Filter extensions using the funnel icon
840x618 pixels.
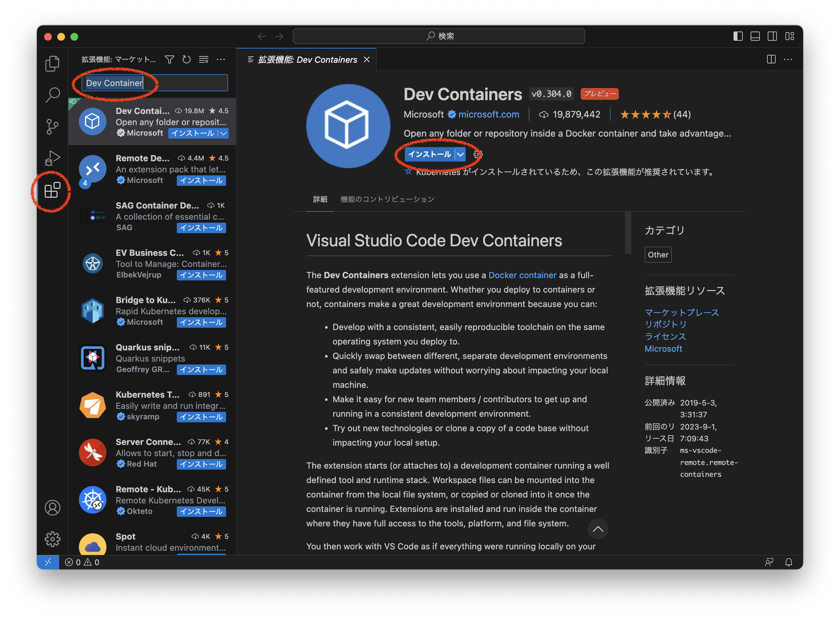[x=170, y=59]
